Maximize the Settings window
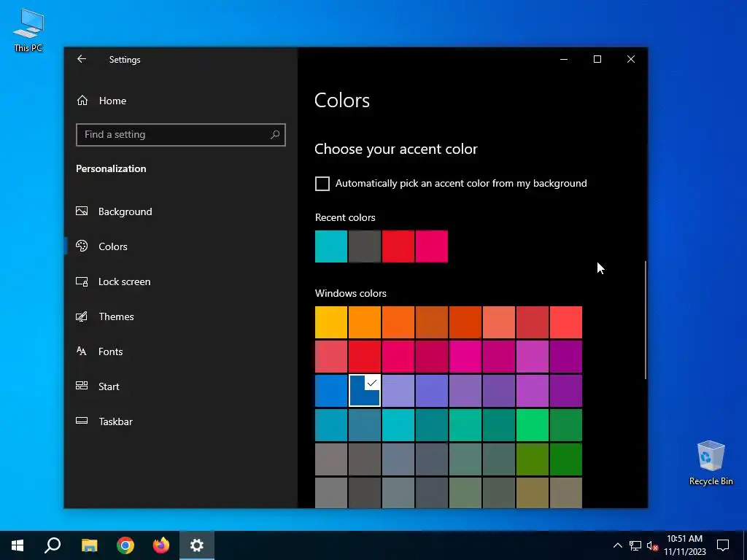Screen dimensions: 747x560 point(597,59)
